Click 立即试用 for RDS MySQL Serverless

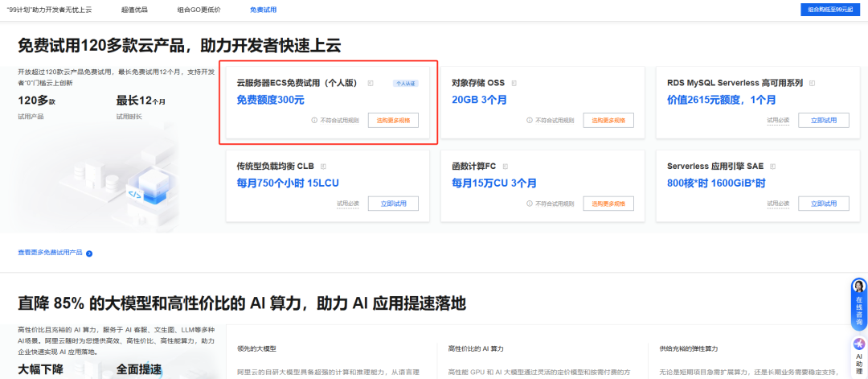coord(824,120)
